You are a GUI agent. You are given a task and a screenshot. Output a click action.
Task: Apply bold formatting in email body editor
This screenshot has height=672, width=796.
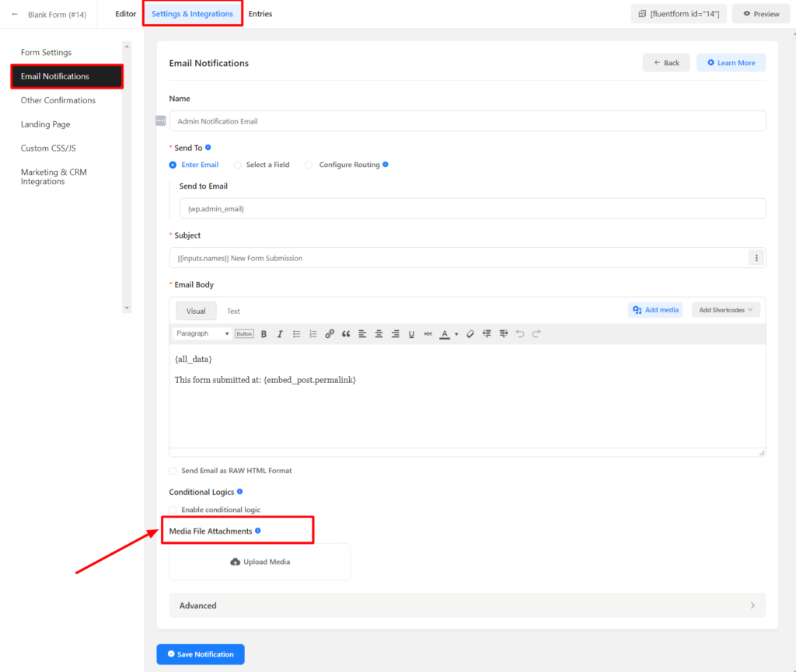click(264, 333)
